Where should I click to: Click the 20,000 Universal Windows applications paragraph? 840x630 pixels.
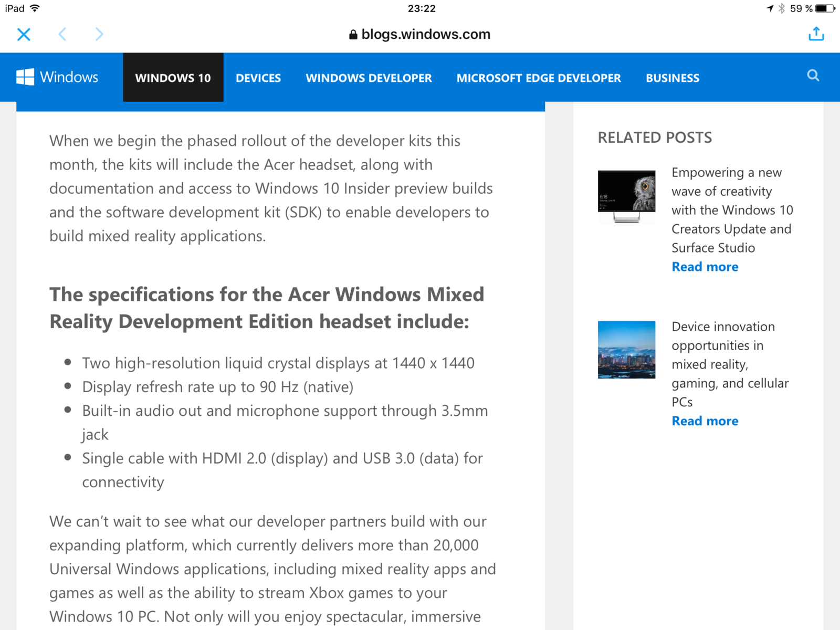click(273, 569)
